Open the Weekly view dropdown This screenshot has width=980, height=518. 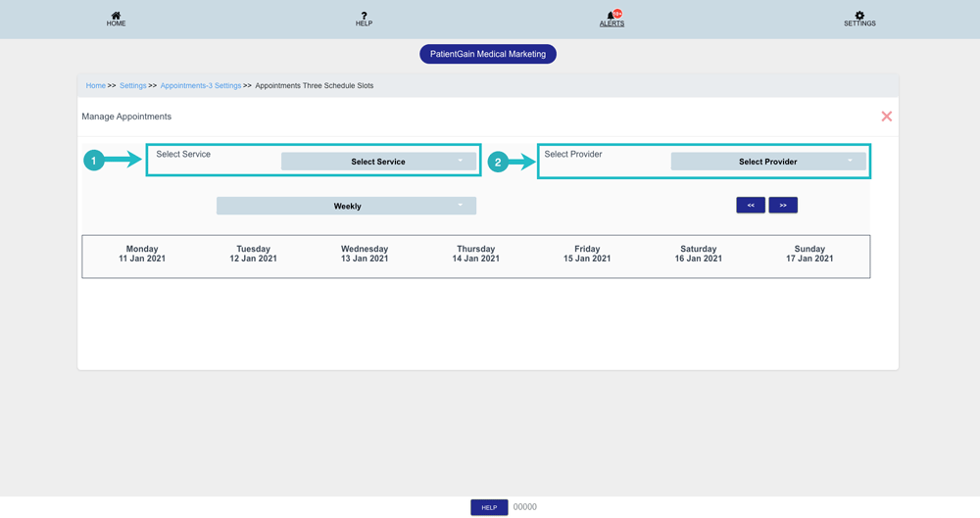click(x=346, y=206)
